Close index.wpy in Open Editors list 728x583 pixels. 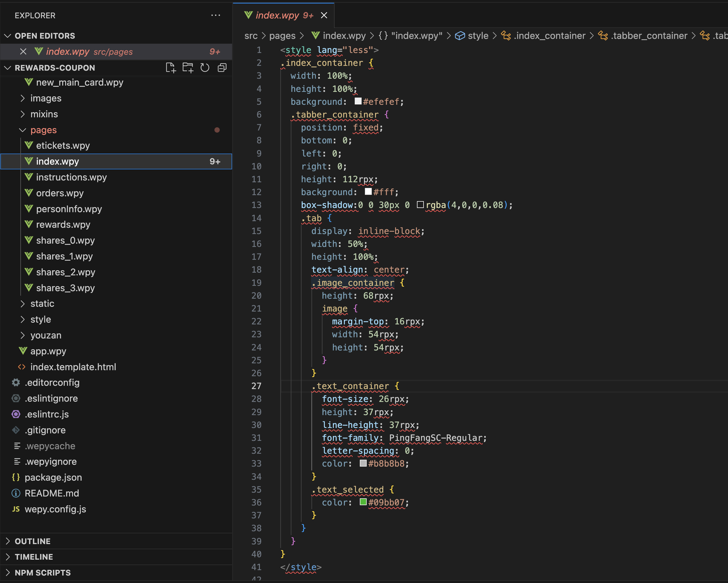23,52
